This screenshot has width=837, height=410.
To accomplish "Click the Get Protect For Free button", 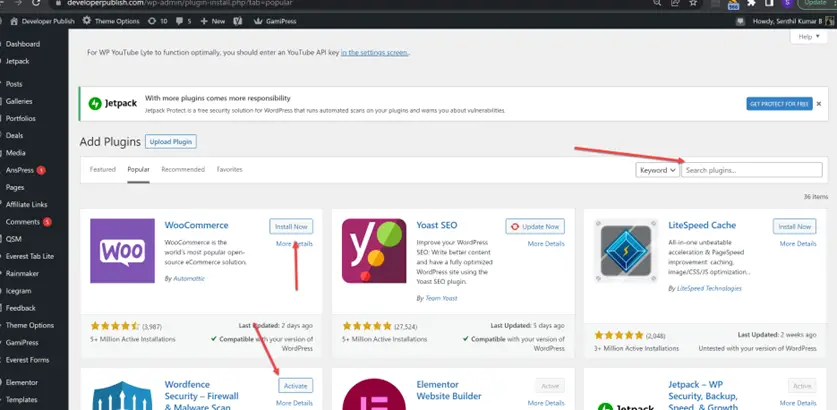I will [x=779, y=104].
